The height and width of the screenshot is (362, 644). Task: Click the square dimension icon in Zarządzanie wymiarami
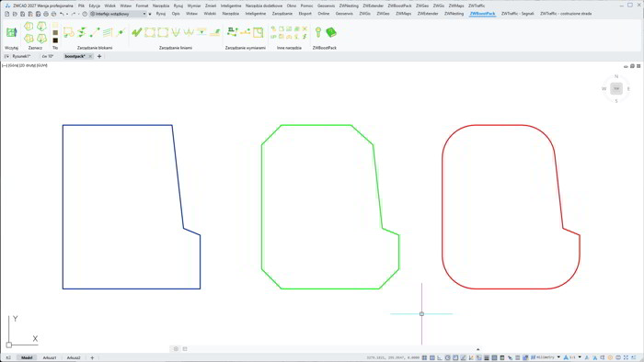[258, 32]
